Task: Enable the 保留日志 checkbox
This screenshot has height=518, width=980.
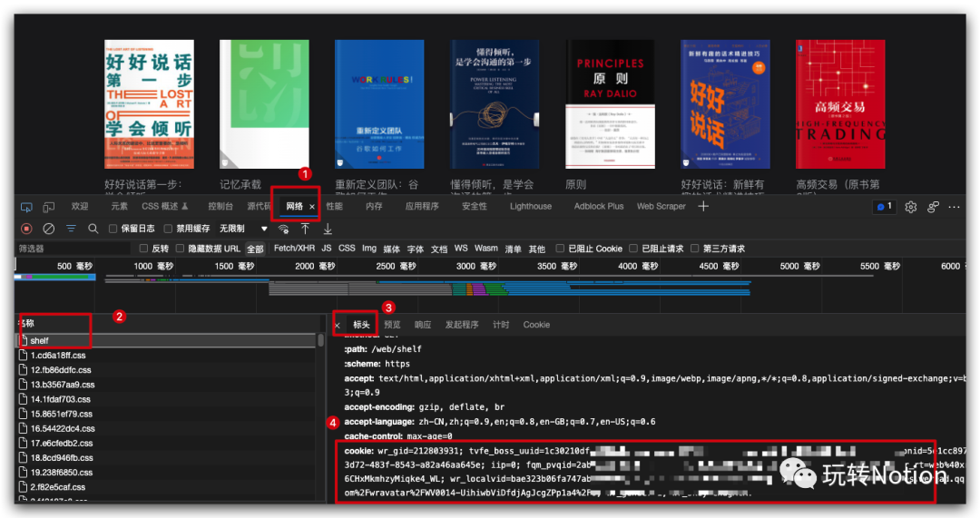Action: 113,229
